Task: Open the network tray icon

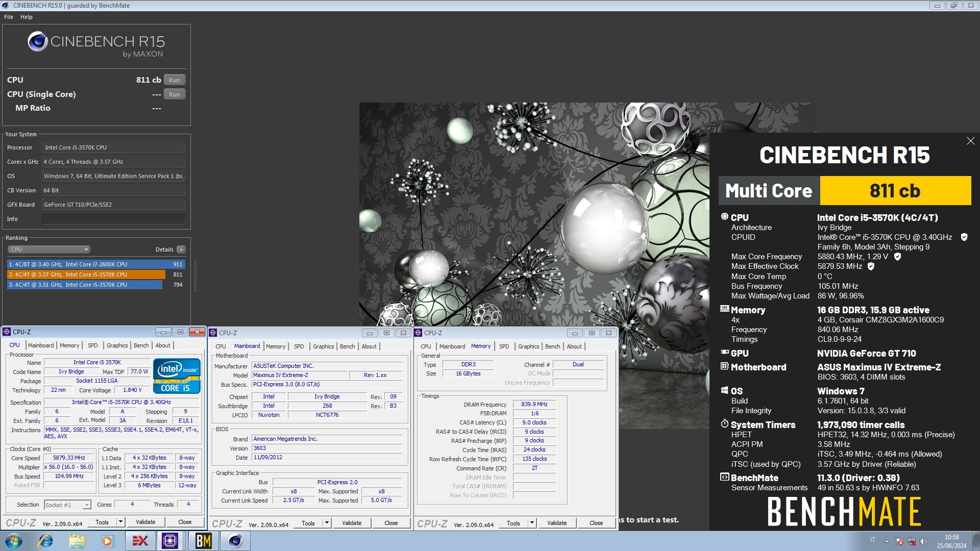Action: tap(911, 541)
